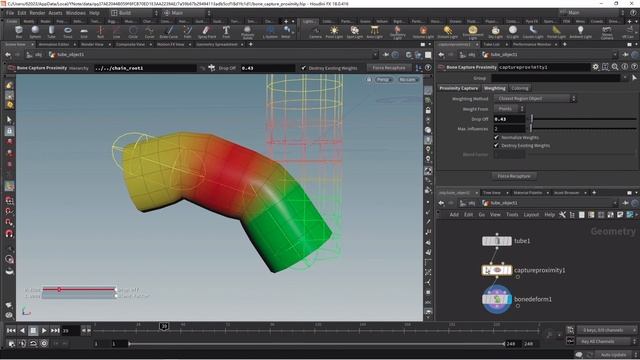Select the Curve shelf tool

tap(149, 32)
